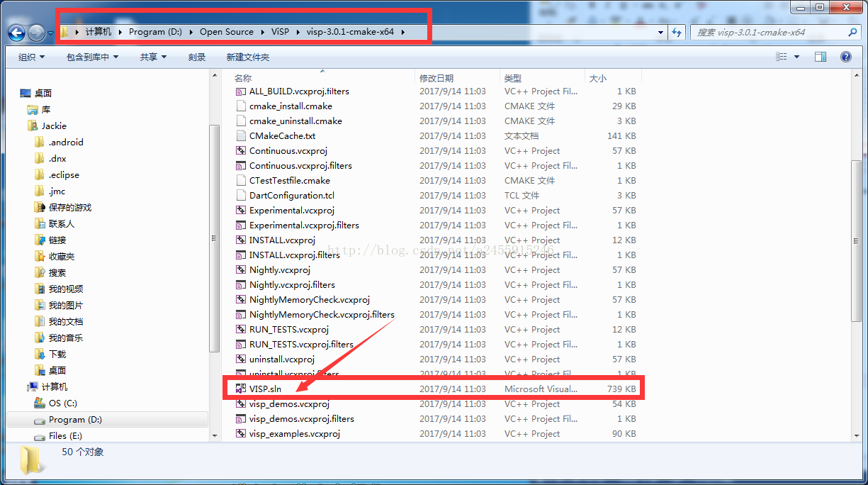The image size is (868, 485).
Task: Click the Nightly.vcxproj file icon
Action: click(241, 269)
